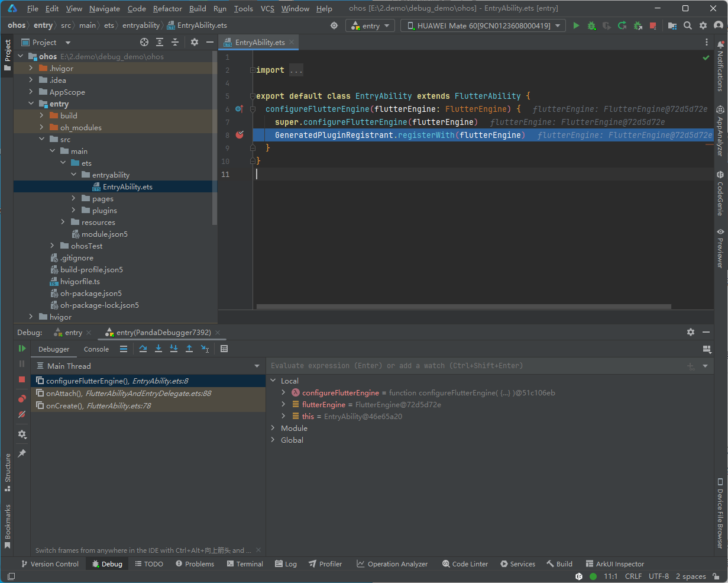Open the Code Linter tool window
This screenshot has width=728, height=583.
(x=465, y=563)
